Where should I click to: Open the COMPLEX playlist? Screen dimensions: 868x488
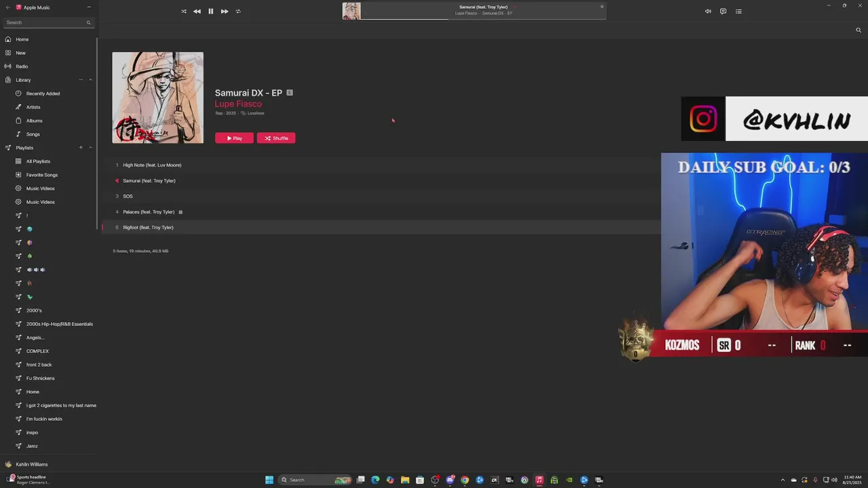coord(37,351)
